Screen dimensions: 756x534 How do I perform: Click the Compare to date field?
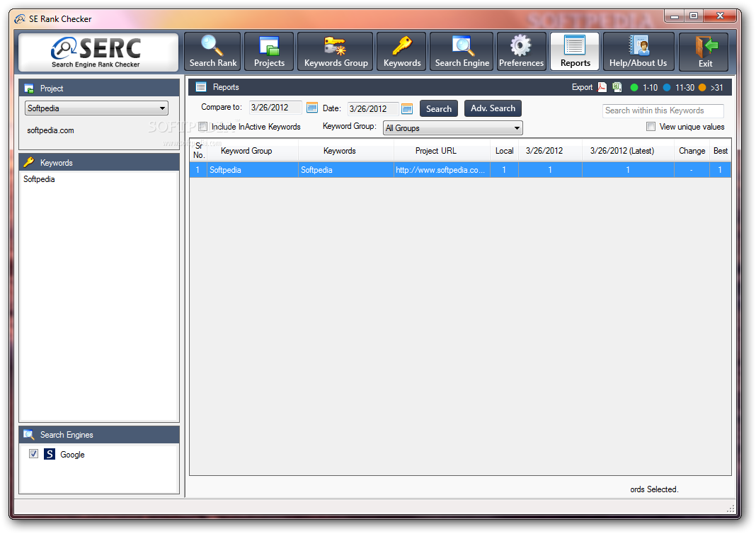coord(275,108)
